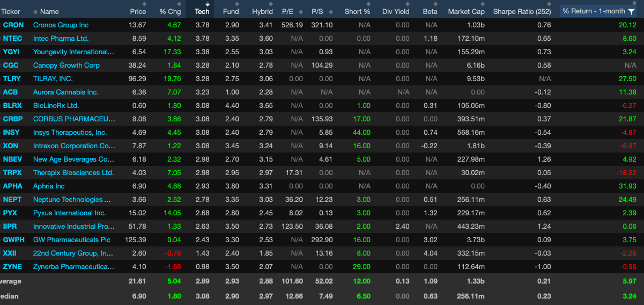Open the ACB ticker link
This screenshot has width=644, height=305.
coord(10,92)
